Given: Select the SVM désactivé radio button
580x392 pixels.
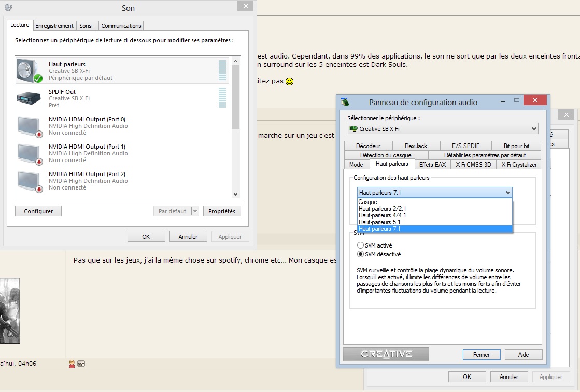Looking at the screenshot, I should 360,254.
